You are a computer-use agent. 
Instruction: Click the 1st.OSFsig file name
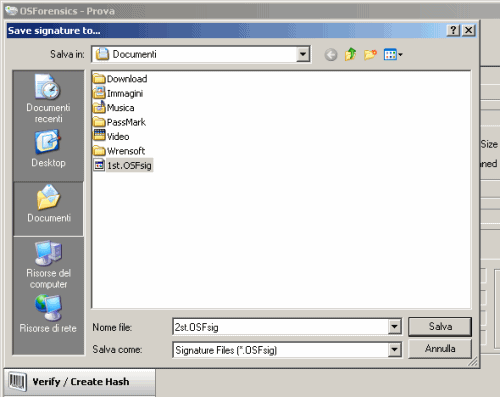[x=129, y=165]
